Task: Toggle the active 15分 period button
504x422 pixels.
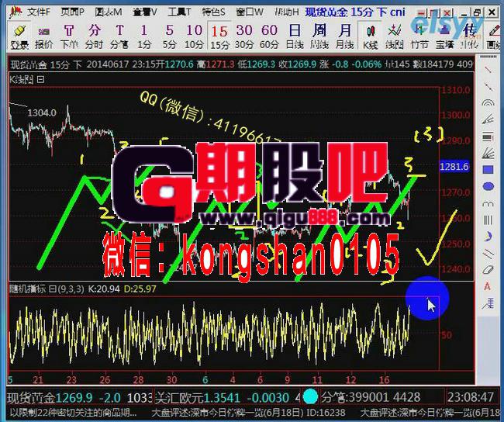Action: (219, 37)
